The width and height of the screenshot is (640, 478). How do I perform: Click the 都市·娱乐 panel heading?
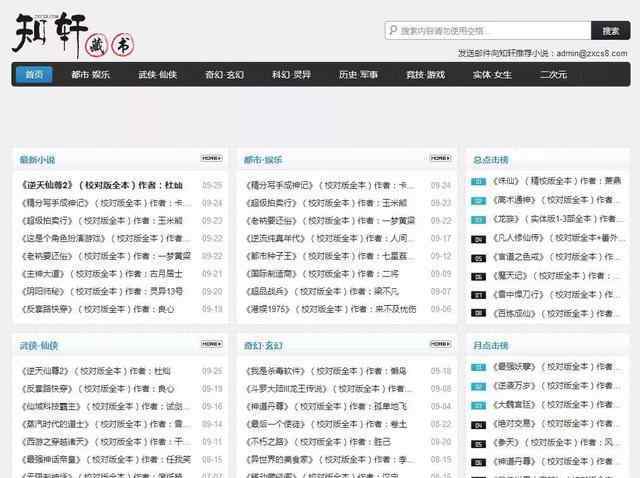(x=263, y=160)
